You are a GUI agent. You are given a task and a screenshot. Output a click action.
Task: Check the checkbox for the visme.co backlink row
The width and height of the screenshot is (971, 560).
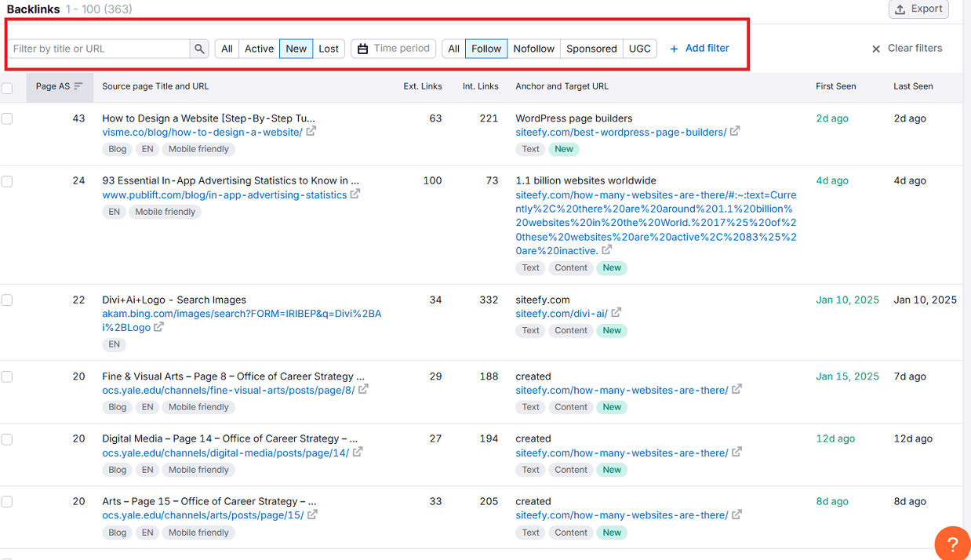[x=7, y=118]
